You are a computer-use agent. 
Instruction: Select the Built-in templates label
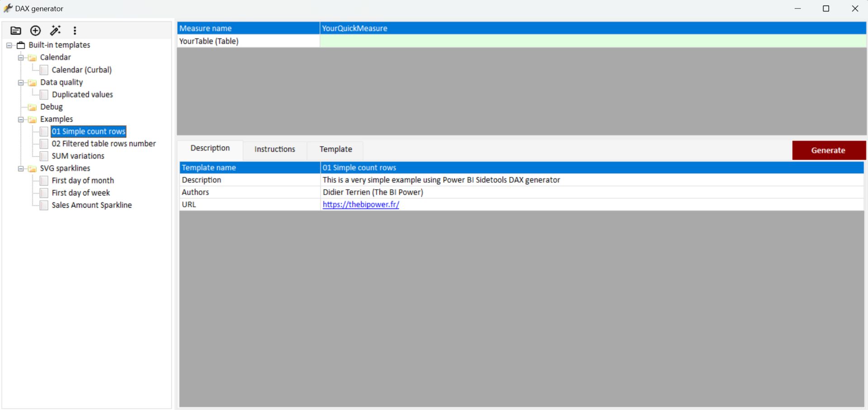tap(59, 45)
